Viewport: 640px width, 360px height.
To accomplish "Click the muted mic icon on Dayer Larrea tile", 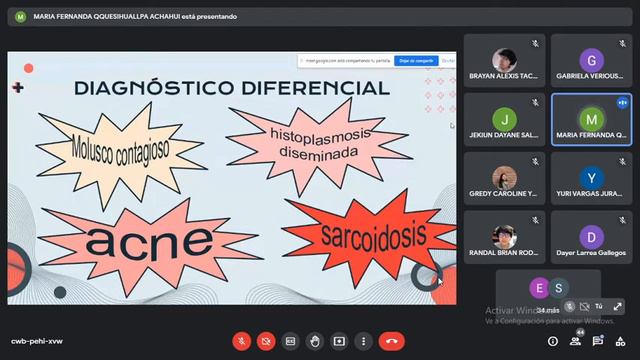I will point(622,220).
